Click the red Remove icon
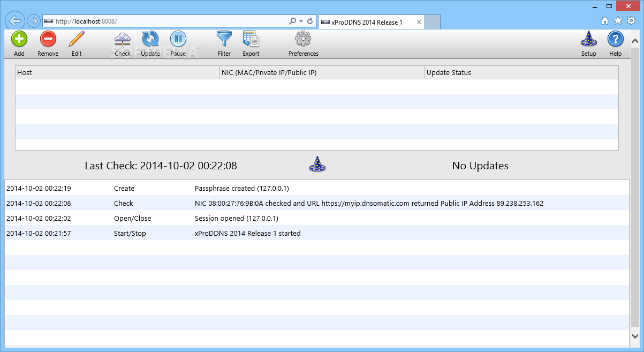The height and width of the screenshot is (352, 644). click(x=48, y=39)
